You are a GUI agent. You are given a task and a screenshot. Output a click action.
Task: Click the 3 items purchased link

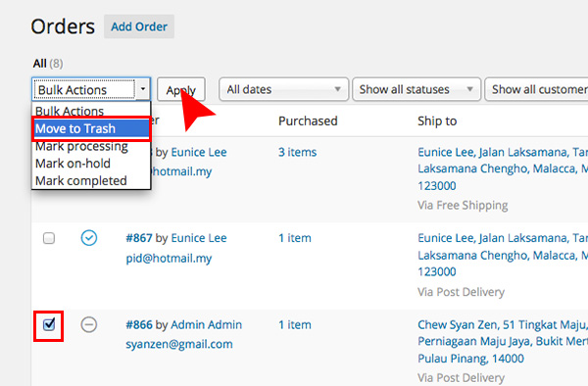297,152
